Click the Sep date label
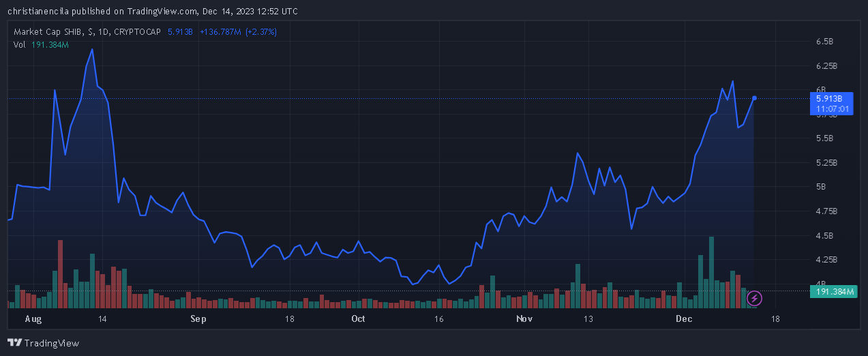The image size is (868, 356). (198, 318)
